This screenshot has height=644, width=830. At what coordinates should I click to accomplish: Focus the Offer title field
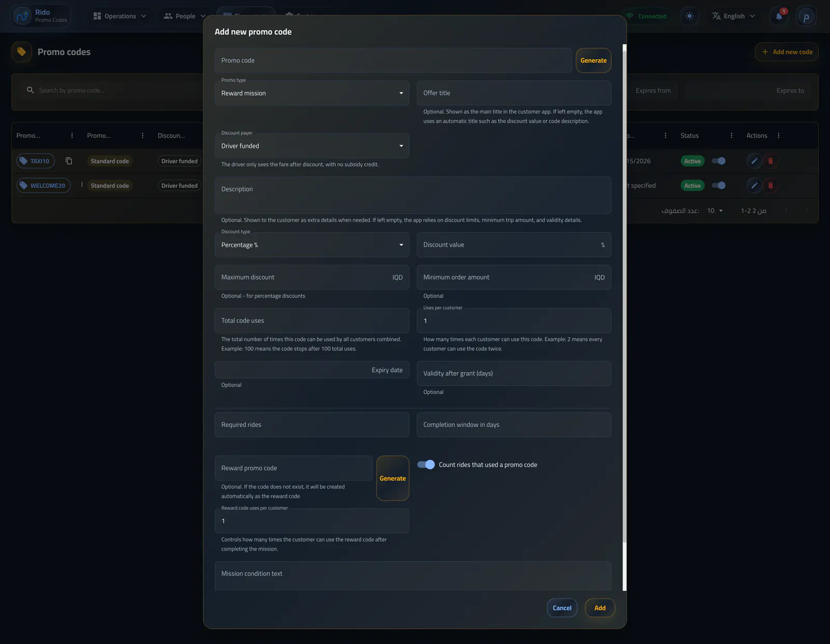click(x=514, y=93)
